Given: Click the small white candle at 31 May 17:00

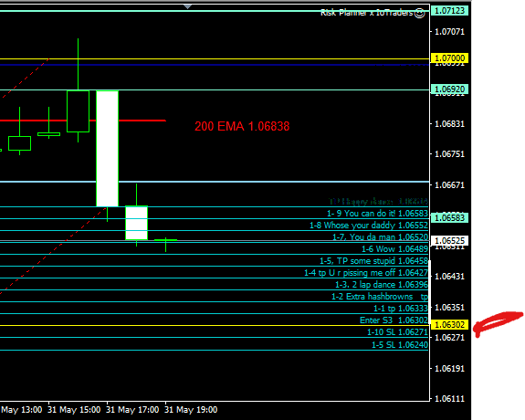Looking at the screenshot, I should coord(136,223).
